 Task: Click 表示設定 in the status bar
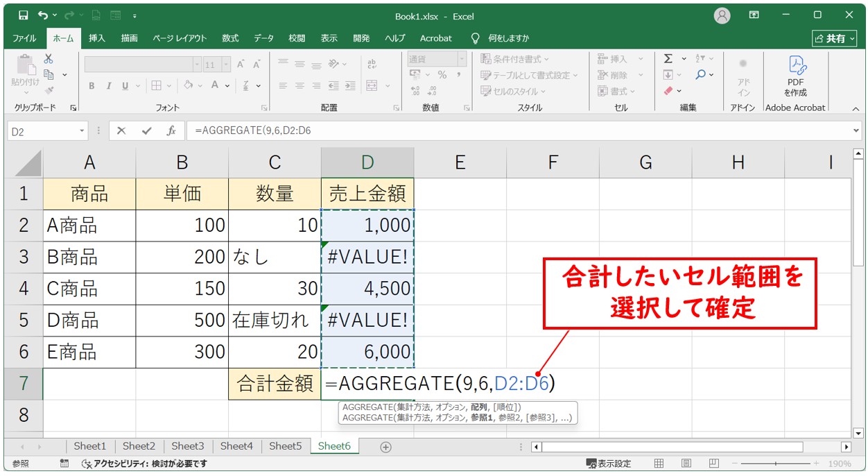609,464
